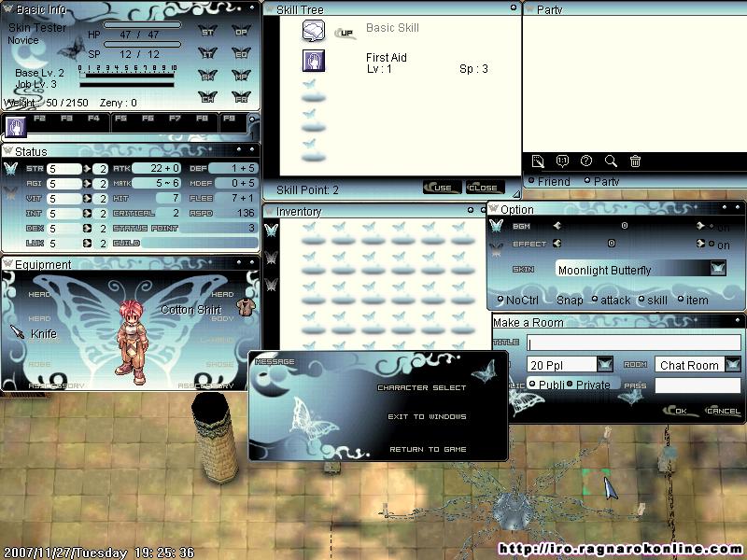This screenshot has height=560, width=747.
Task: Open the EQ equipment butterfly shortcut
Action: click(x=241, y=53)
